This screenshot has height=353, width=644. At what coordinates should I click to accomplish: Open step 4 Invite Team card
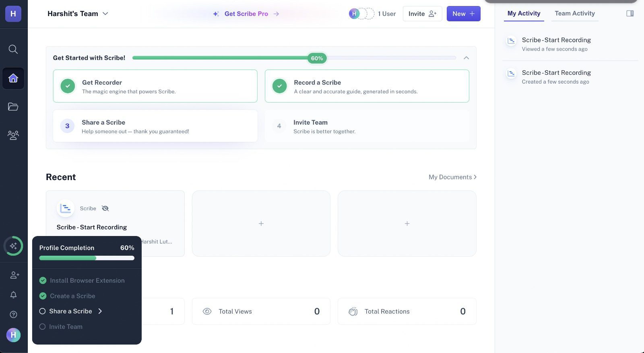[x=367, y=126]
